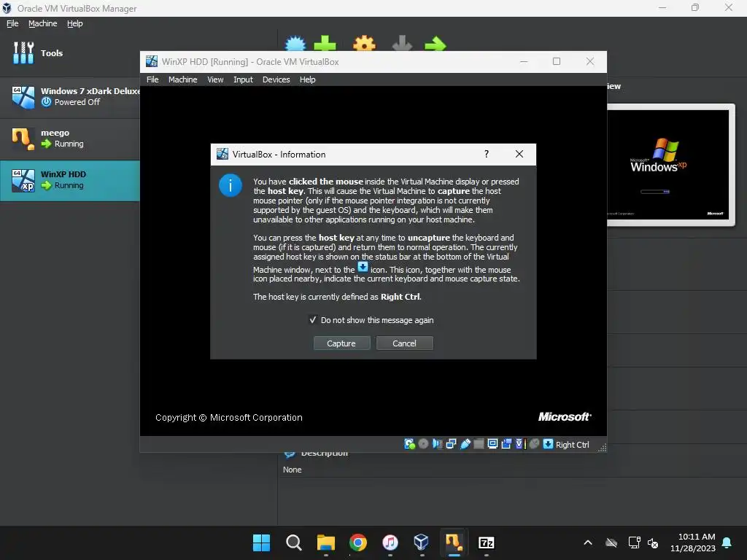
Task: Click the VirtualBox cube taskbar icon
Action: pyautogui.click(x=422, y=542)
